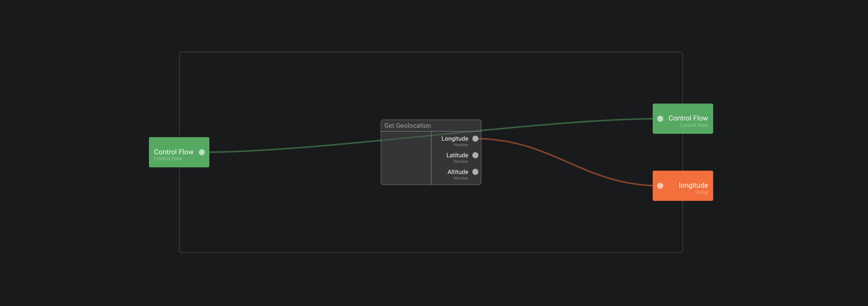Click the empty input column of Get Geolocation
Image resolution: width=868 pixels, height=306 pixels.
406,162
